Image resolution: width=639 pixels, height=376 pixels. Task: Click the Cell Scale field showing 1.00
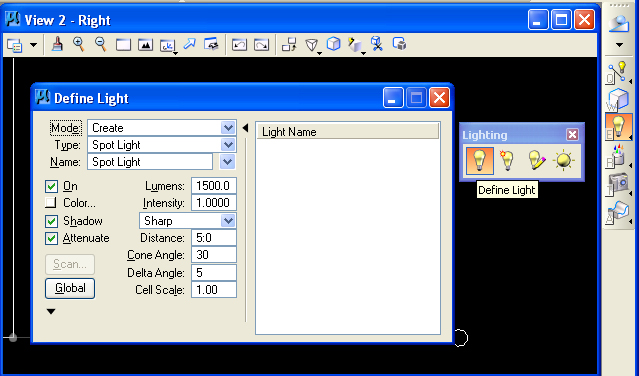coord(214,290)
